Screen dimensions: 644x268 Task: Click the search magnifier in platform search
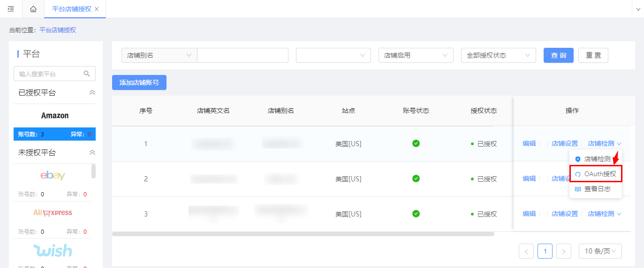pos(87,74)
